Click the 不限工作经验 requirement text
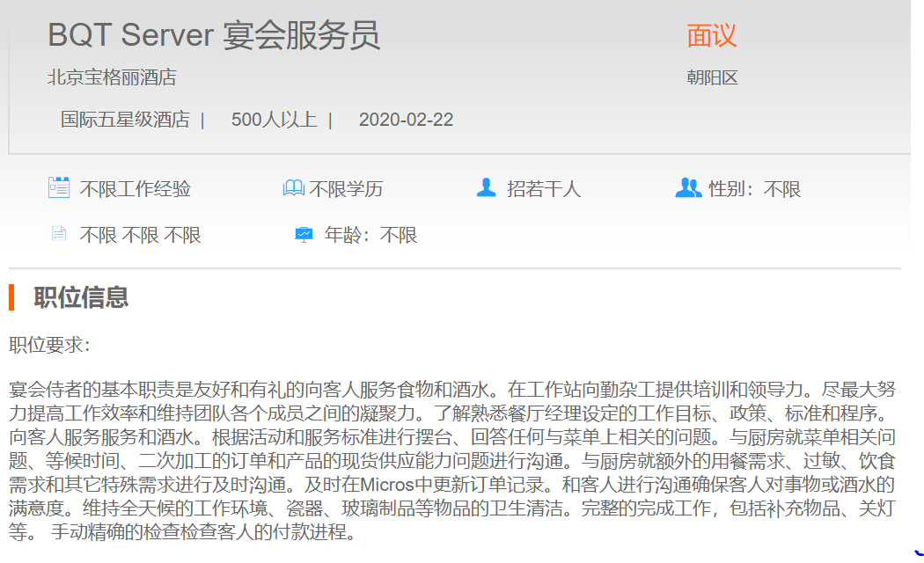The height and width of the screenshot is (563, 924). [x=135, y=189]
